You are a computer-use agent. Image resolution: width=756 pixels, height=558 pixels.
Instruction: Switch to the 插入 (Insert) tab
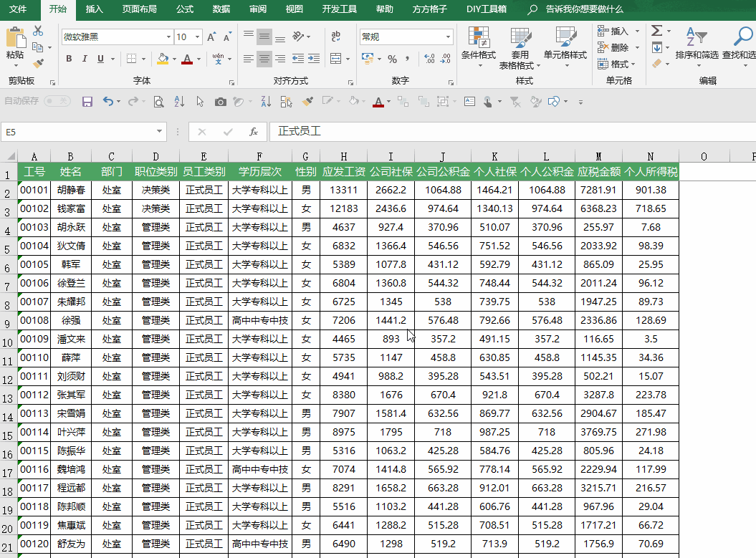tap(94, 9)
